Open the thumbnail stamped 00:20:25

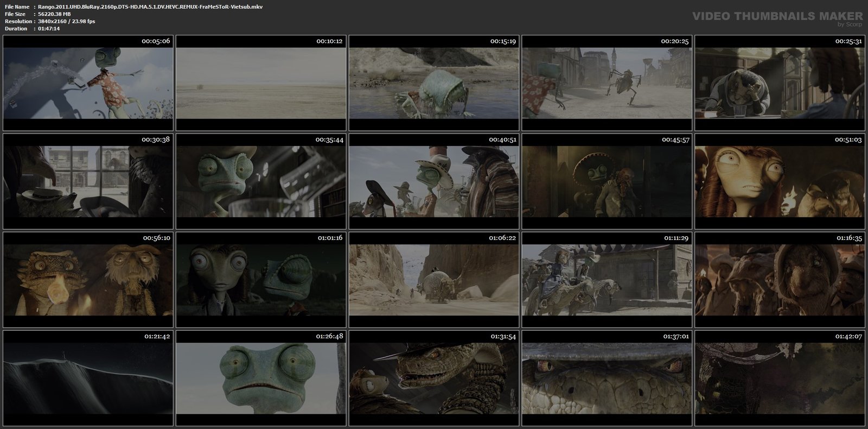[607, 83]
